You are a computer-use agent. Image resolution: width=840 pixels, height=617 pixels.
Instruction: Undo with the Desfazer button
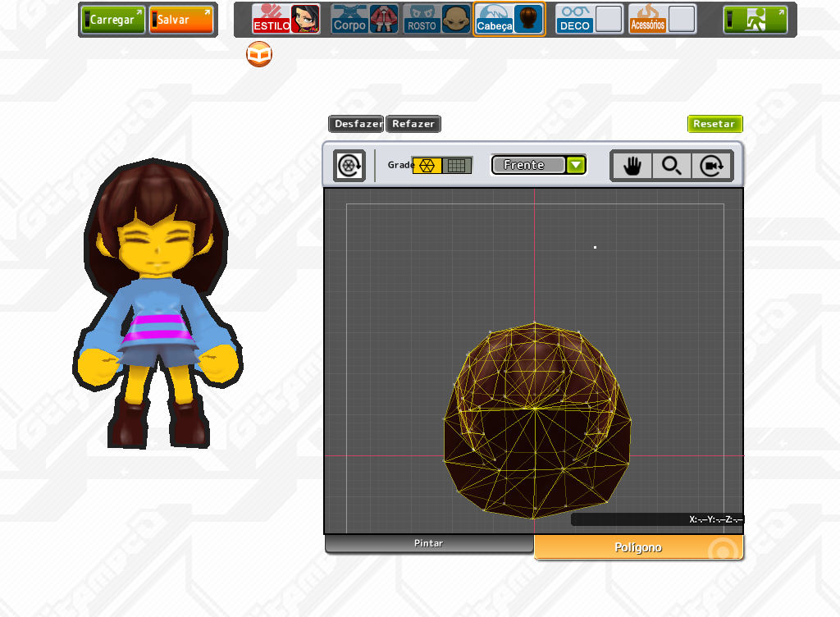point(356,124)
